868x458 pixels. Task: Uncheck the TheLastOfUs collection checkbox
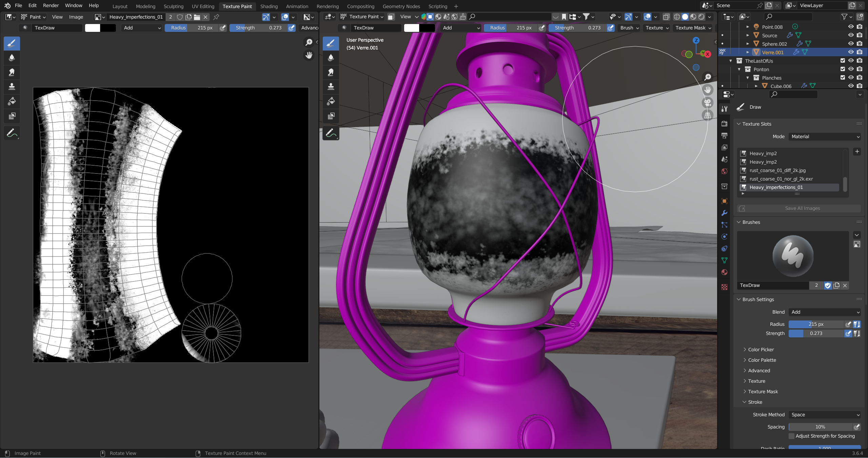point(842,61)
